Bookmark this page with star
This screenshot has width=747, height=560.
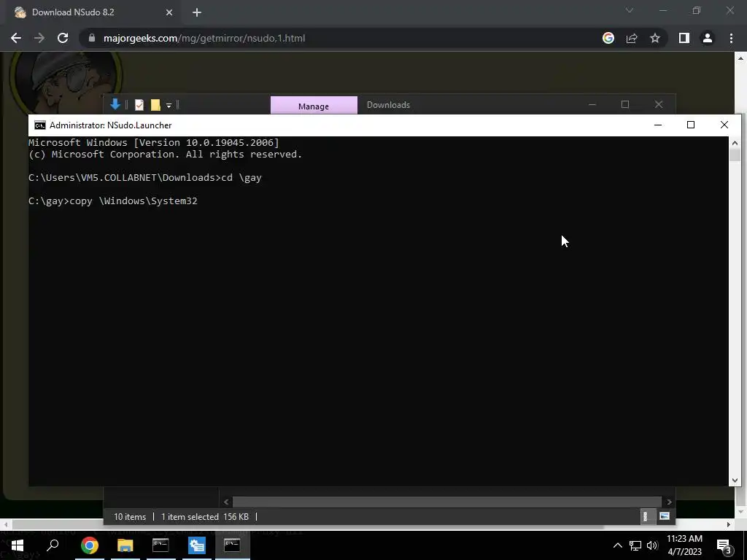655,38
